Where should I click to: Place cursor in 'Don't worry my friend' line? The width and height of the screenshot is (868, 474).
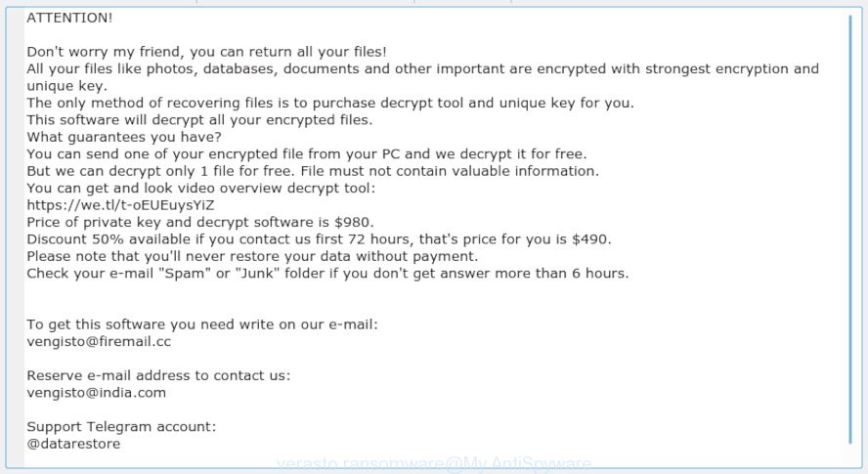pyautogui.click(x=206, y=52)
